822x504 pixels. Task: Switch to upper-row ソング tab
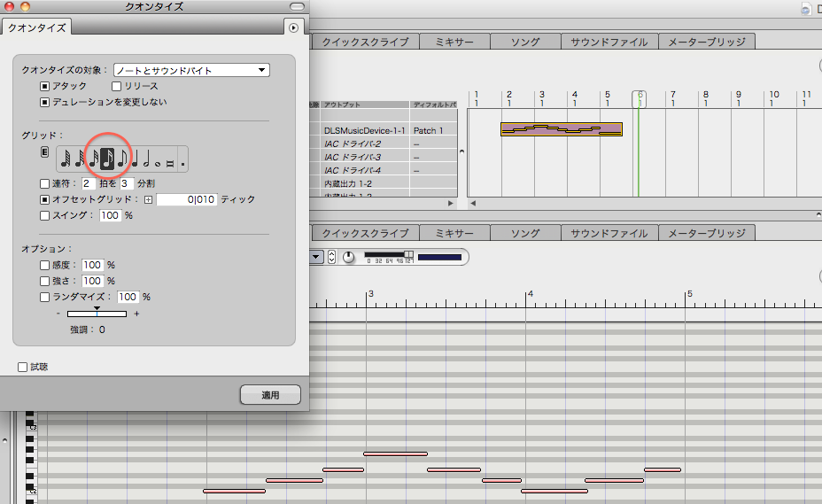coord(525,42)
